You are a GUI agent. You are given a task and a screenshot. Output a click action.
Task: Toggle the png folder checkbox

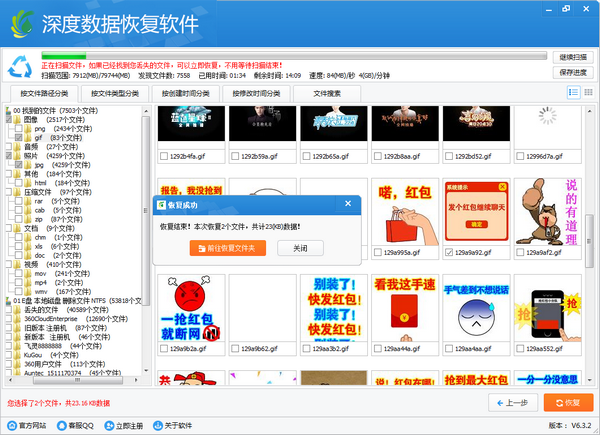click(x=18, y=129)
